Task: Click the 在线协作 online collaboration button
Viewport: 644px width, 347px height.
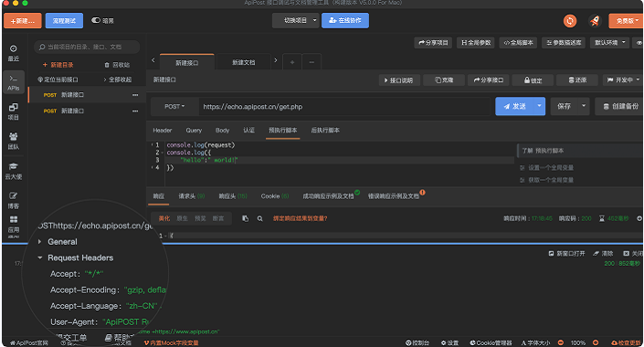Action: click(x=345, y=20)
